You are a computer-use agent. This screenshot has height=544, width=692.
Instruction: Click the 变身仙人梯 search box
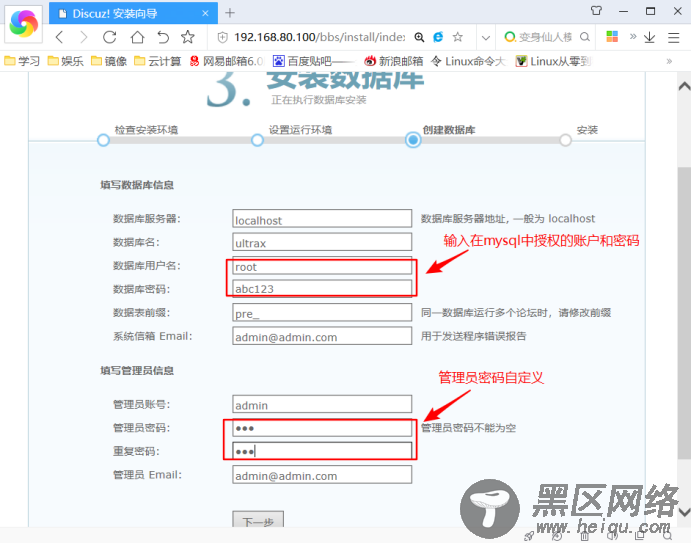click(x=545, y=38)
